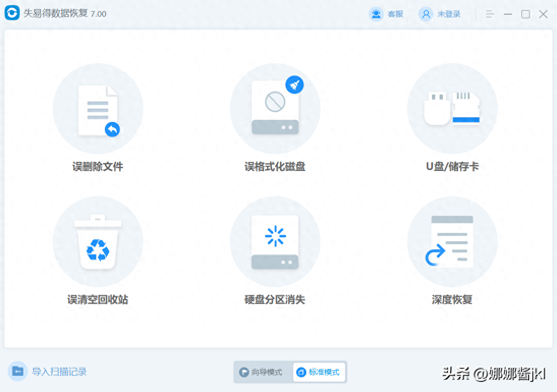Expand options via 客服 menu entry

point(394,14)
